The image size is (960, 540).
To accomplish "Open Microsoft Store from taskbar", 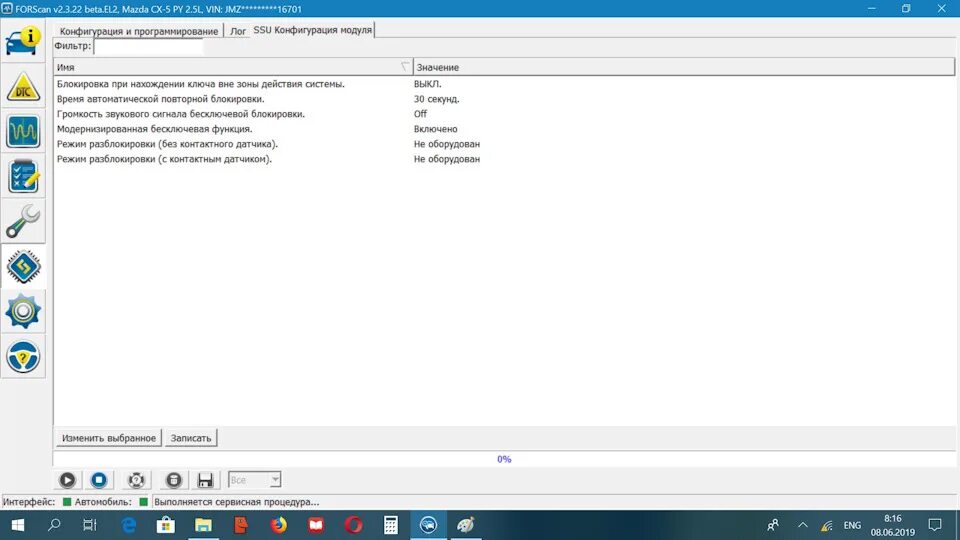I will pos(166,525).
